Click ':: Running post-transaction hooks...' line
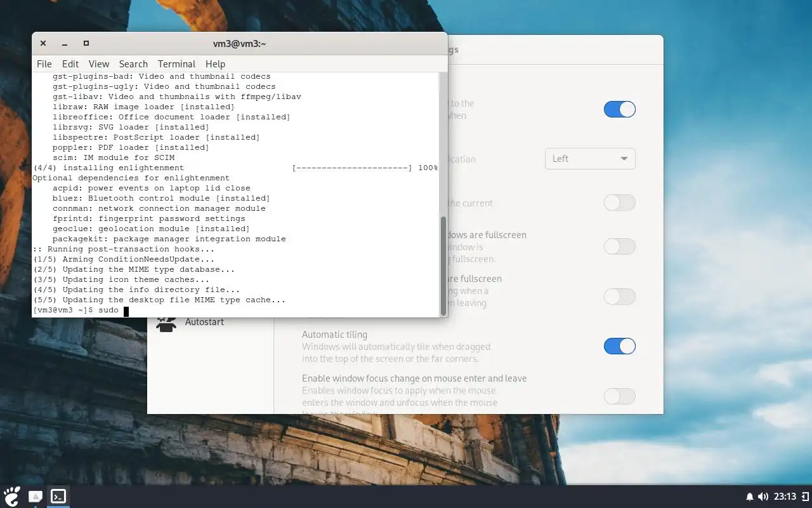The image size is (812, 508). tap(124, 249)
